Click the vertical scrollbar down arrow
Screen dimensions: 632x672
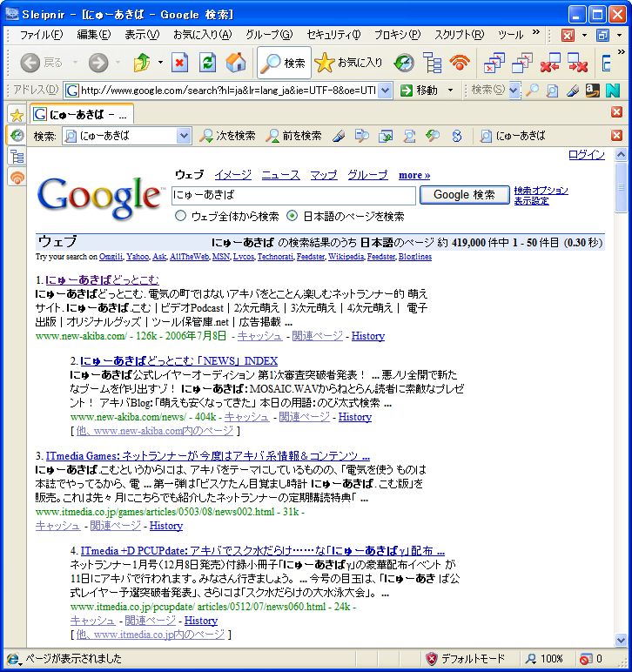(621, 640)
